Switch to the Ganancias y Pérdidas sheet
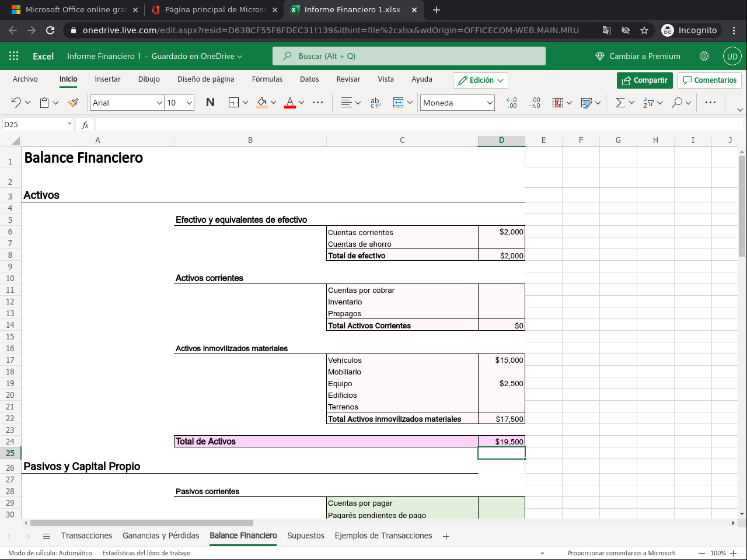Viewport: 747px width, 560px height. 160,535
